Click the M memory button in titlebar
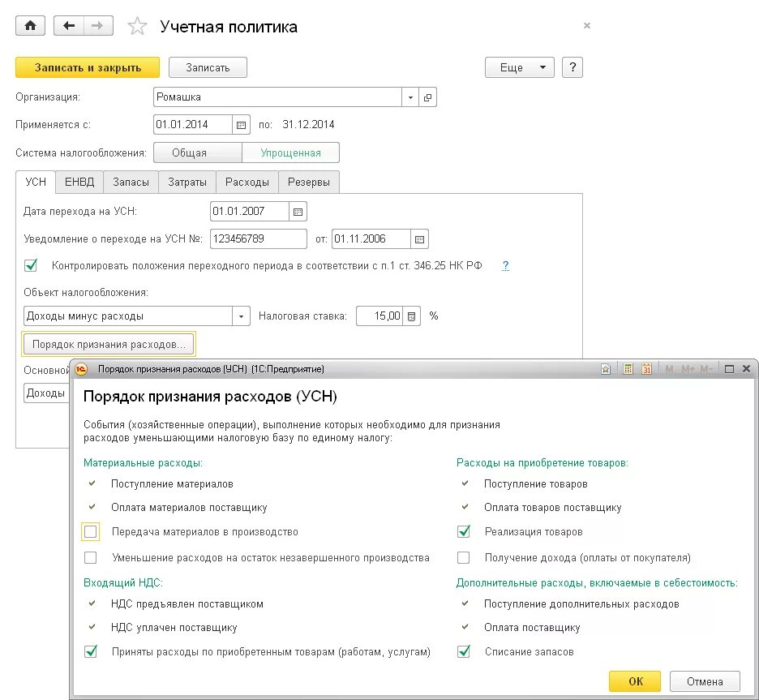759x700 pixels. 669,369
